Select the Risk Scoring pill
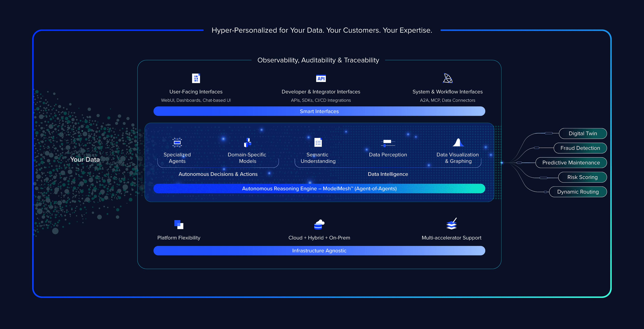 [582, 177]
